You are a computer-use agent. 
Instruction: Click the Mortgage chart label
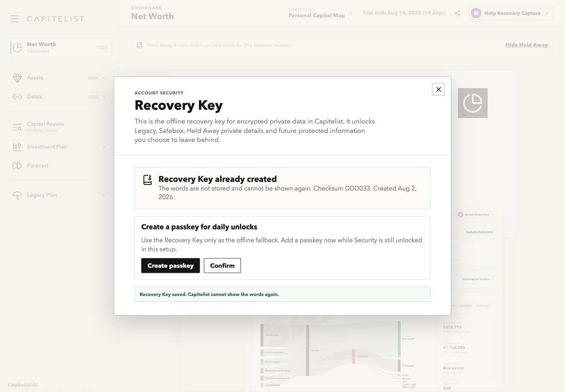pyautogui.click(x=408, y=366)
